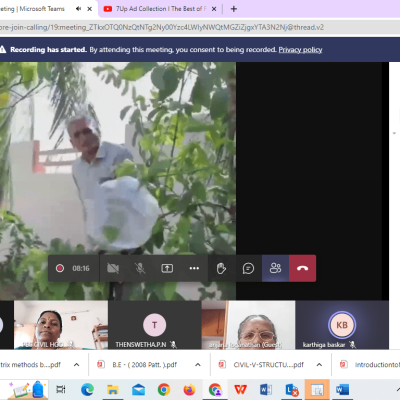Viewport: 400px width, 400px height.
Task: Expand options for CIVIL-V-STRUCTU...pdf download
Action: coord(319,365)
